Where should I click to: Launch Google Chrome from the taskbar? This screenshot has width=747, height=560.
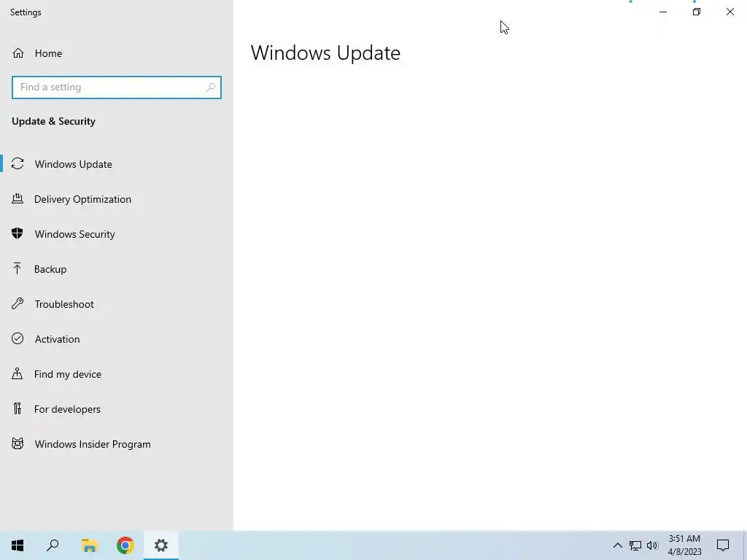(x=125, y=545)
